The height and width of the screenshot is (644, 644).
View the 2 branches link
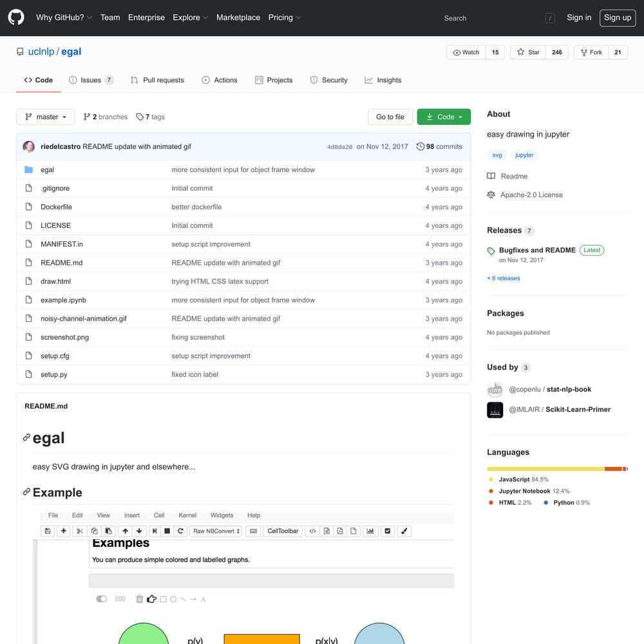(x=106, y=117)
